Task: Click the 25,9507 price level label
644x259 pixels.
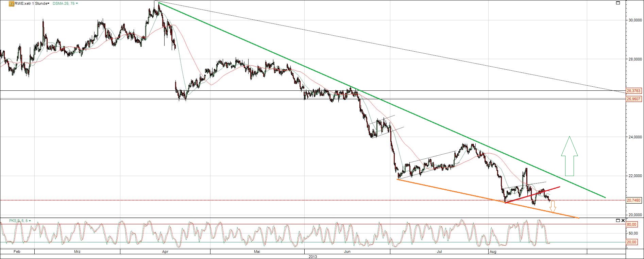Action: coord(633,99)
